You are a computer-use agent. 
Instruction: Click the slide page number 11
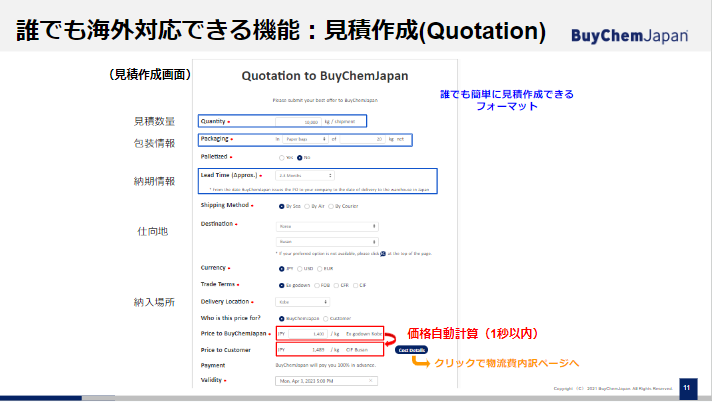click(687, 388)
